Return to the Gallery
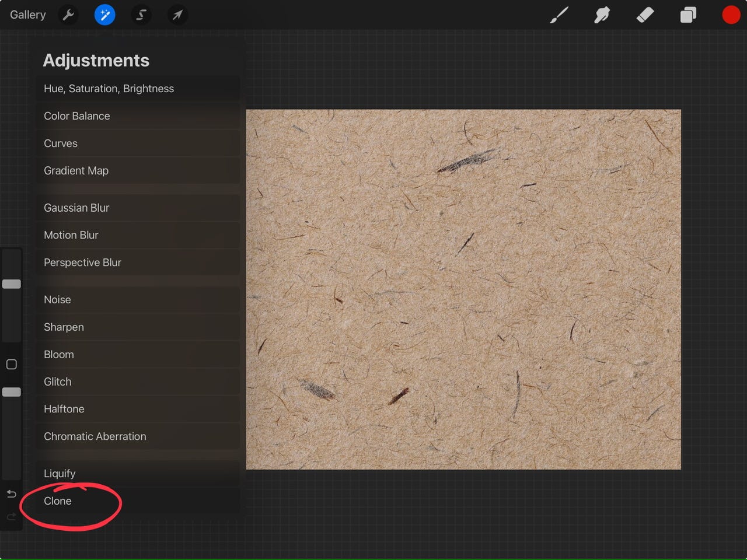747x560 pixels. 27,15
